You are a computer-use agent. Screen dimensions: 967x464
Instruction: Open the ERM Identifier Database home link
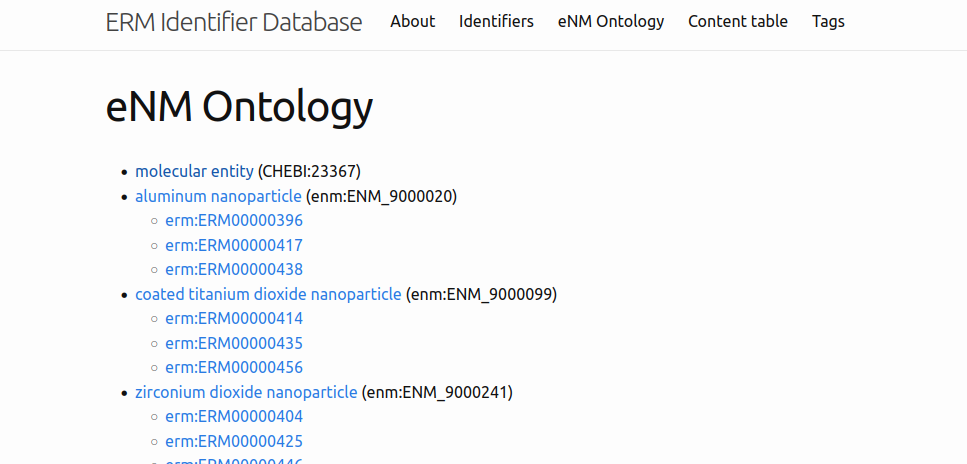[x=234, y=22]
